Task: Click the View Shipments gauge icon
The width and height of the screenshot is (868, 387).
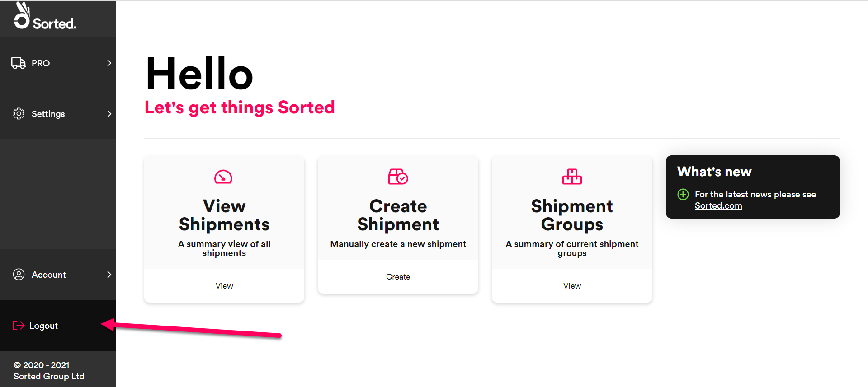Action: point(223,177)
